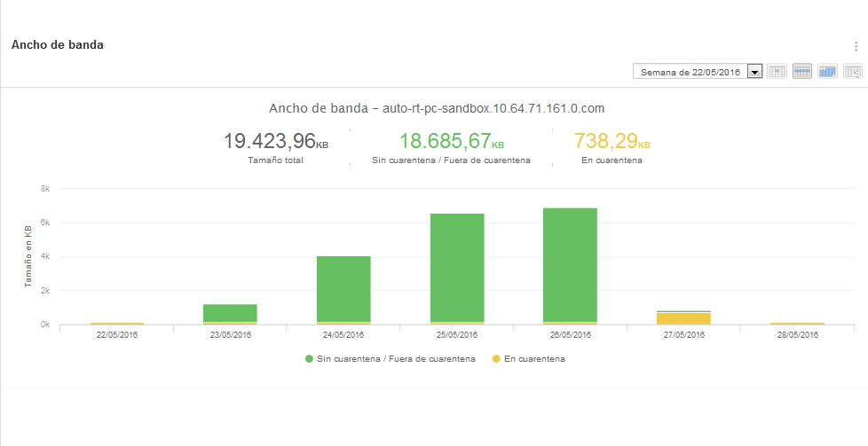Viewport: 868px width, 446px height.
Task: Open the three-dot panel options menu
Action: click(x=856, y=46)
